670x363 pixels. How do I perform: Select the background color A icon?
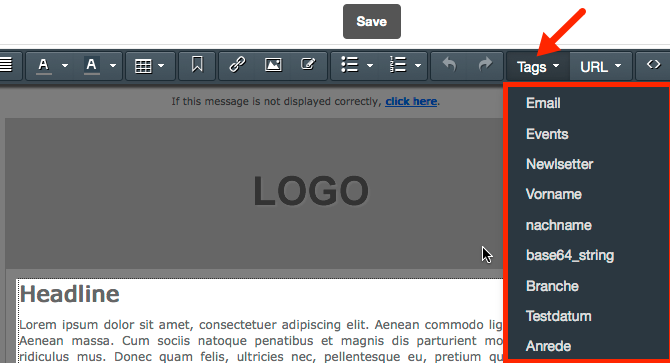[91, 65]
